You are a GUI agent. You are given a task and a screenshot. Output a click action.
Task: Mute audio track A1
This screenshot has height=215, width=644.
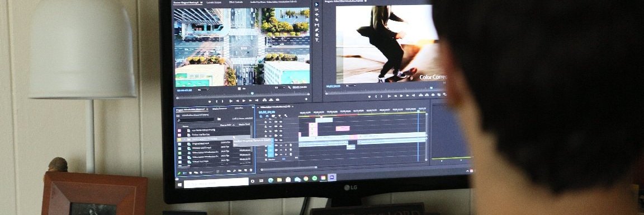click(281, 145)
